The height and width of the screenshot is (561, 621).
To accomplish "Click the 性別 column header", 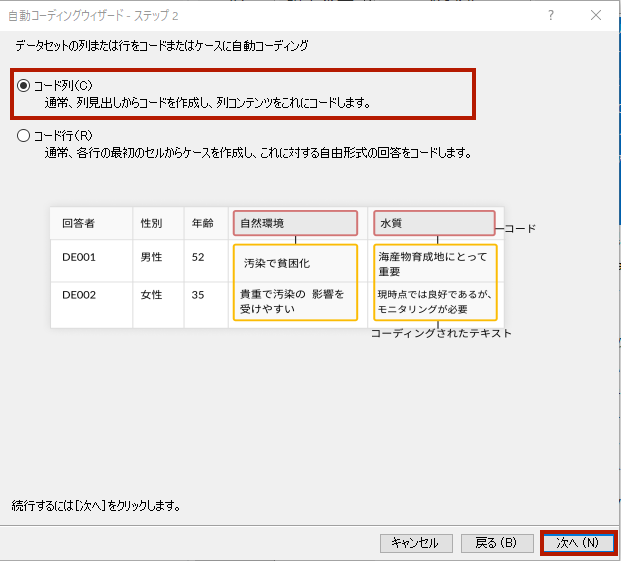I will pos(152,223).
